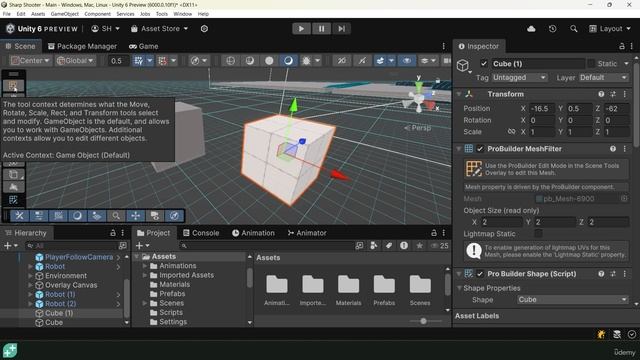Toggle scene visibility eye icon in the Scene toolbar
Screen dimensions: 640x360
[407, 60]
